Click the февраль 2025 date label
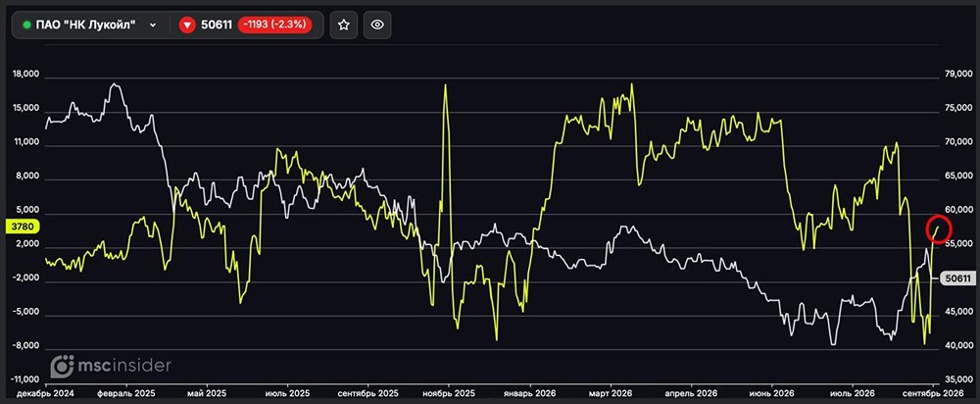980x404 pixels. 127,393
